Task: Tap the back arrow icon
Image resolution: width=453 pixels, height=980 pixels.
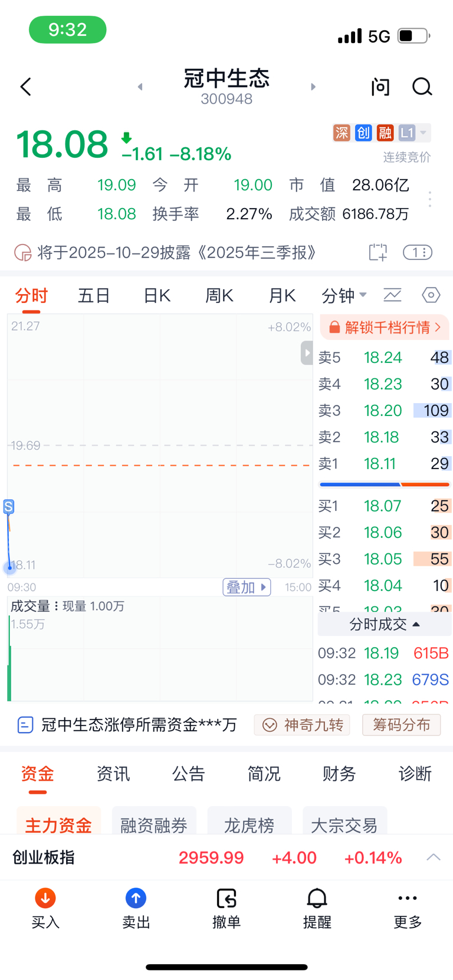Action: pyautogui.click(x=25, y=87)
